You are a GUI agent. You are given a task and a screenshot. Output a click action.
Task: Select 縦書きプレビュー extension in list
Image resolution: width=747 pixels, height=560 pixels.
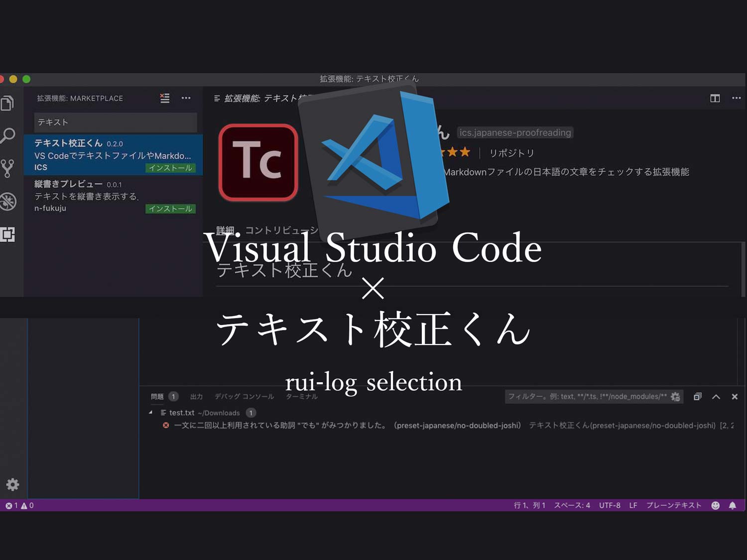click(113, 196)
